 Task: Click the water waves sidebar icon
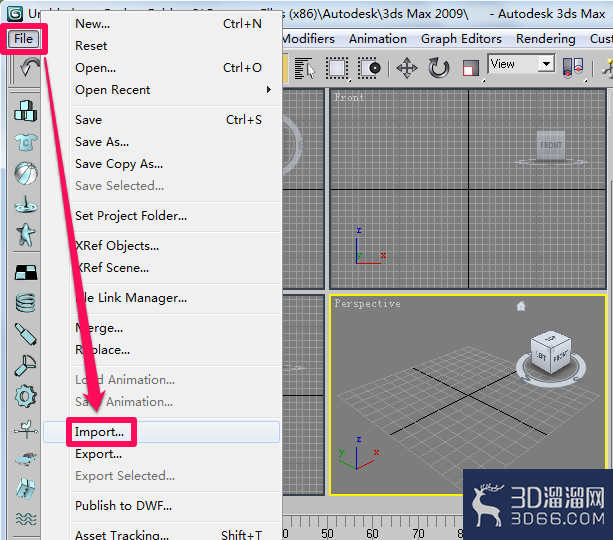26,519
